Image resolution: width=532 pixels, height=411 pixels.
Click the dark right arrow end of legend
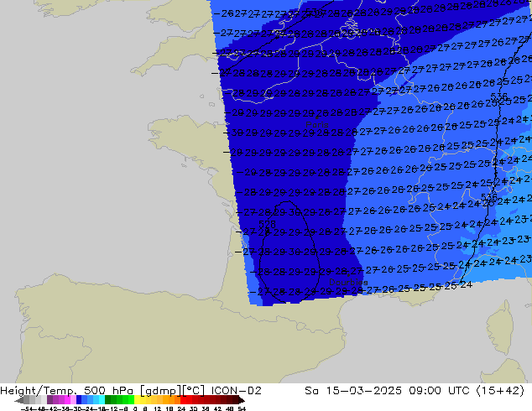click(242, 400)
